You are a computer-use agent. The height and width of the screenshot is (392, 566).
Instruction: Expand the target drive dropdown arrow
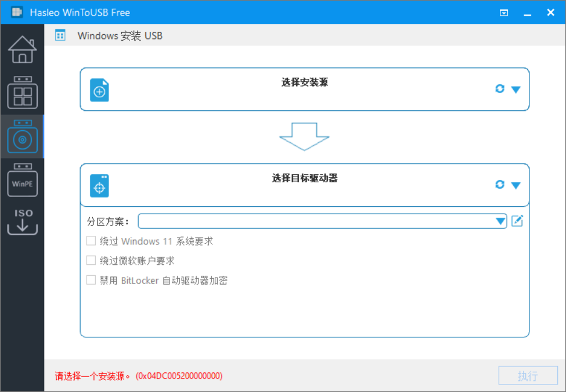(516, 185)
